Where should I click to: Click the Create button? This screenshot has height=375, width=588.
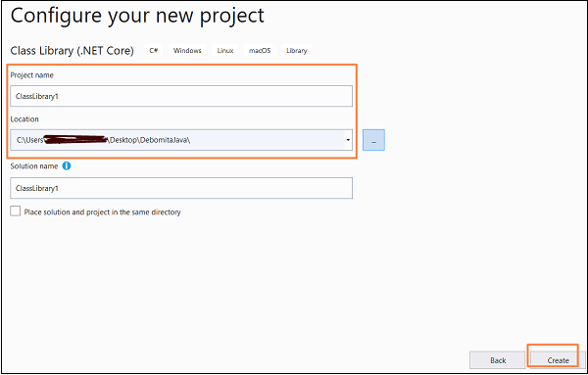558,360
